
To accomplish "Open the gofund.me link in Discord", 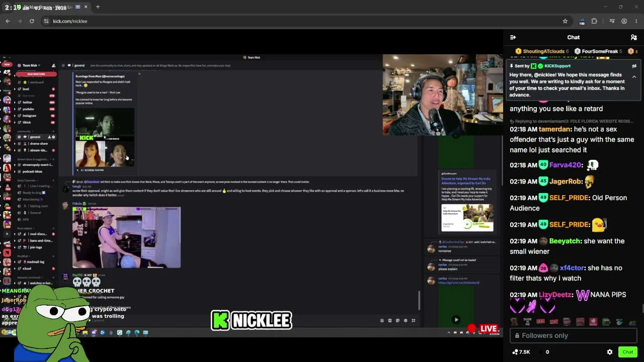I will tap(459, 283).
